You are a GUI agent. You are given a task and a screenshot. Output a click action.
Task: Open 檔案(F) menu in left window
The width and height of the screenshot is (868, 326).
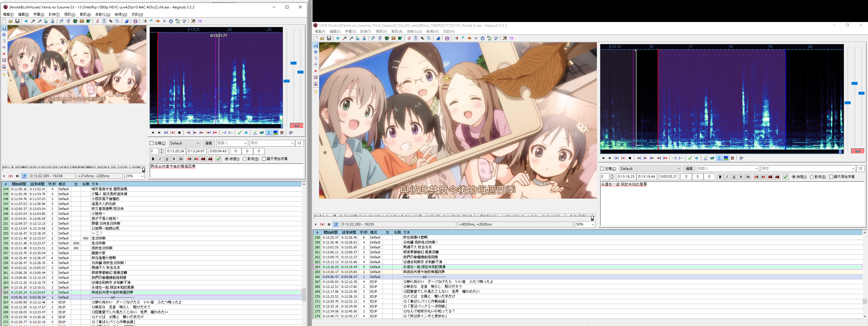tap(8, 14)
